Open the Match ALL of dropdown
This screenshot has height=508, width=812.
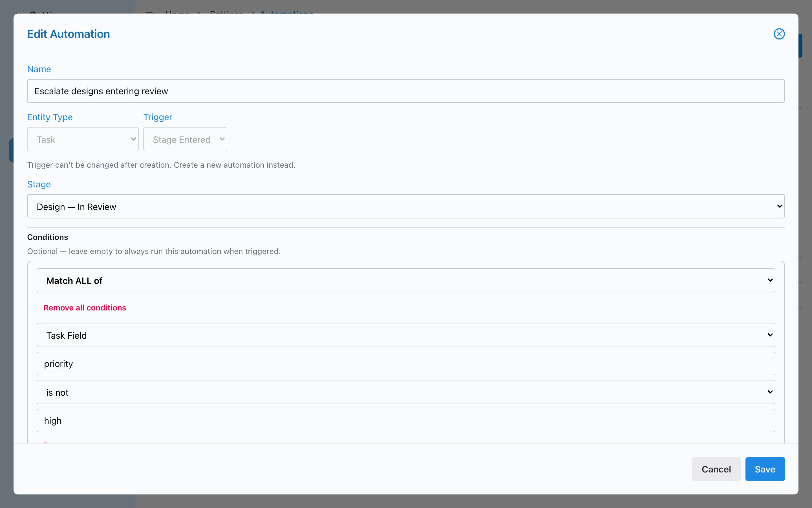point(406,280)
